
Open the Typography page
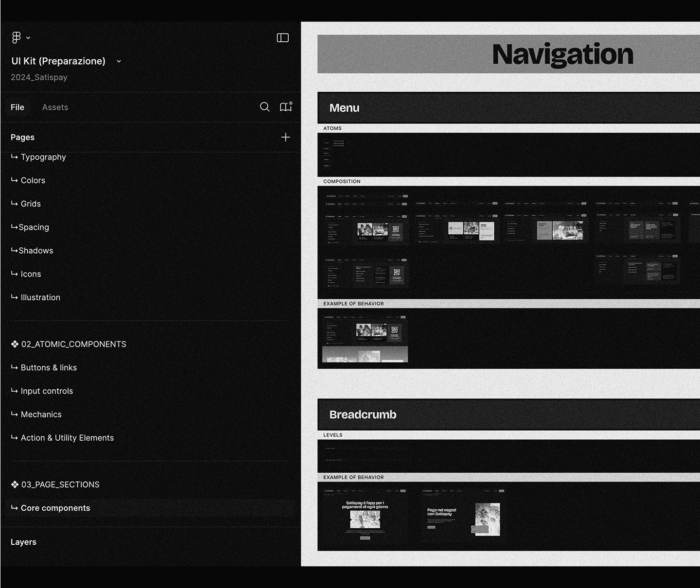coord(43,157)
